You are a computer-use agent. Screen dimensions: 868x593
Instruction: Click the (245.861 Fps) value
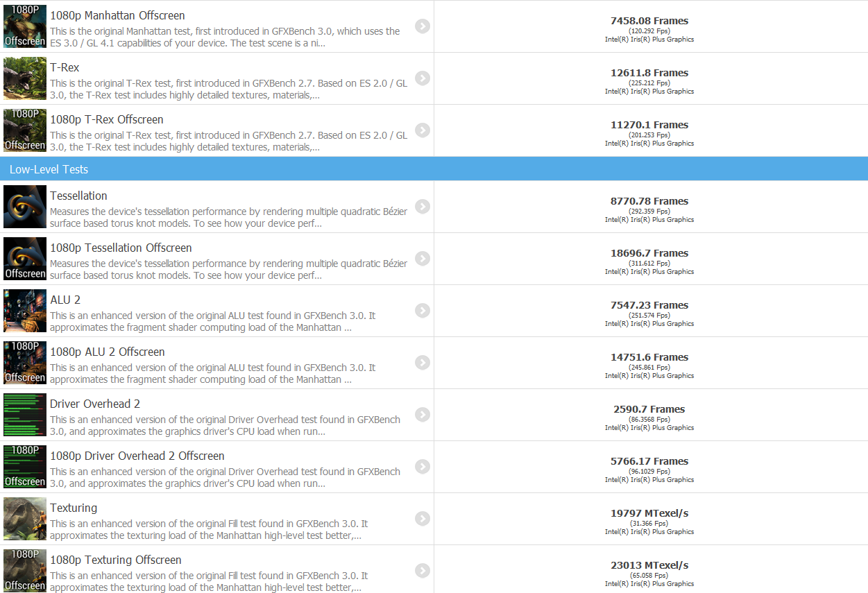click(x=649, y=368)
